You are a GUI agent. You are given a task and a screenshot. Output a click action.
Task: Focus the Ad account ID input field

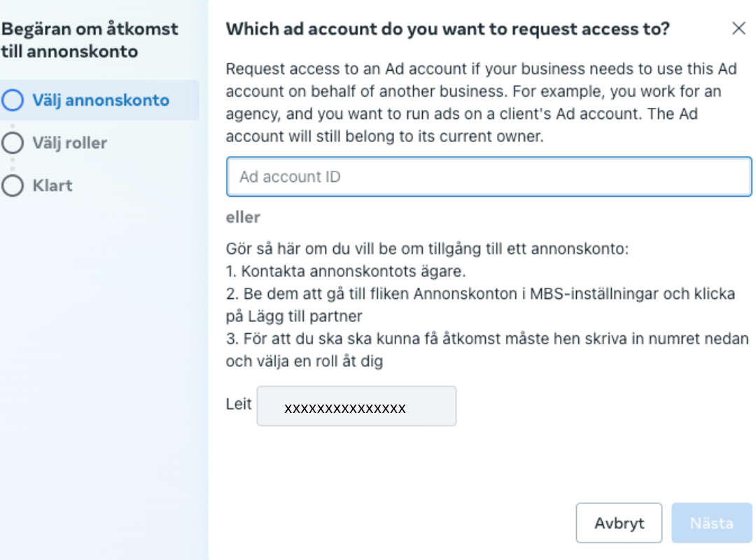[489, 177]
